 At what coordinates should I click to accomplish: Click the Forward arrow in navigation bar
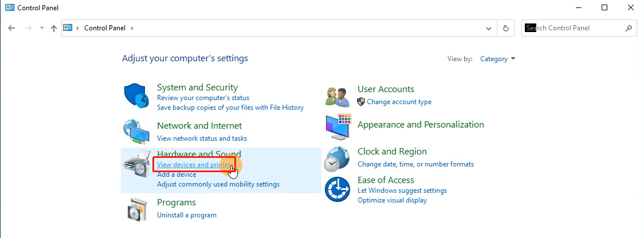(x=28, y=28)
